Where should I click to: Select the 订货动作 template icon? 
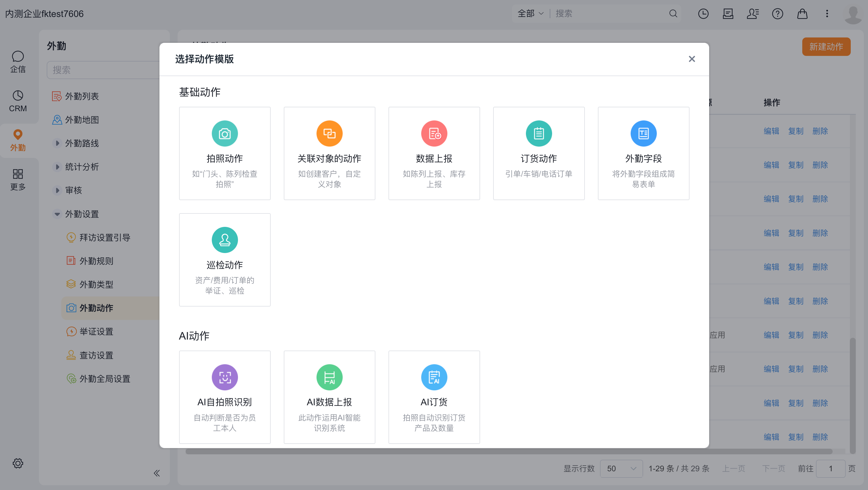(539, 134)
